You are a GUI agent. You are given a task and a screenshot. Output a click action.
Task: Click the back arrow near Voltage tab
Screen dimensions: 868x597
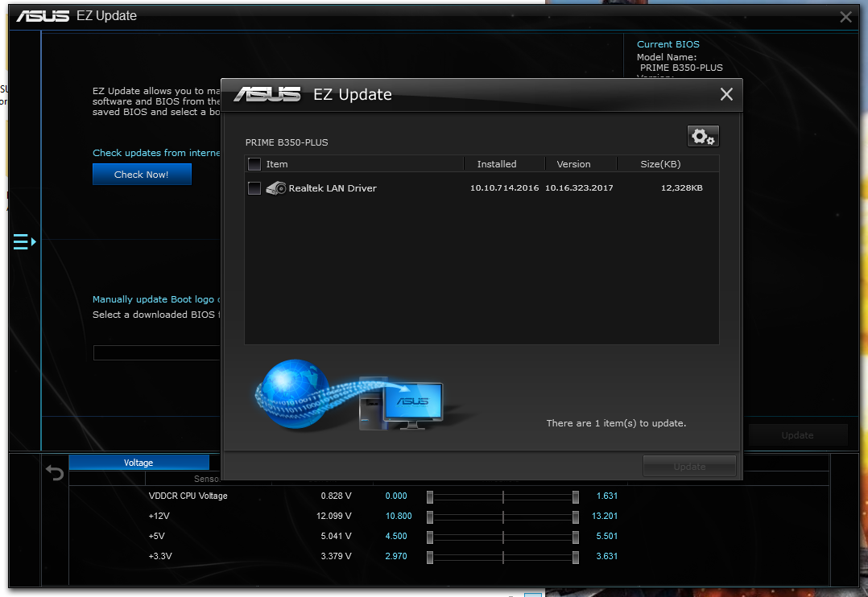coord(54,472)
